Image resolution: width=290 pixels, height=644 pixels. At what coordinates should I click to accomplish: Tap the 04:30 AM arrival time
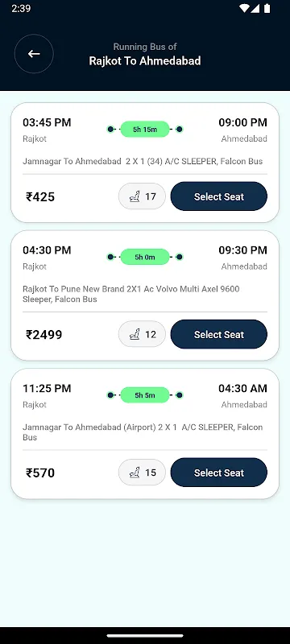click(x=242, y=388)
